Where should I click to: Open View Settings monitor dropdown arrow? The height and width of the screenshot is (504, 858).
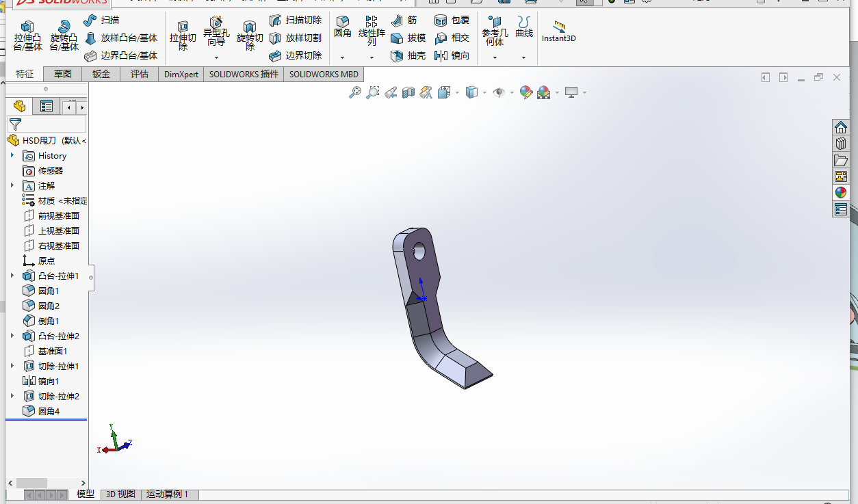[x=584, y=93]
